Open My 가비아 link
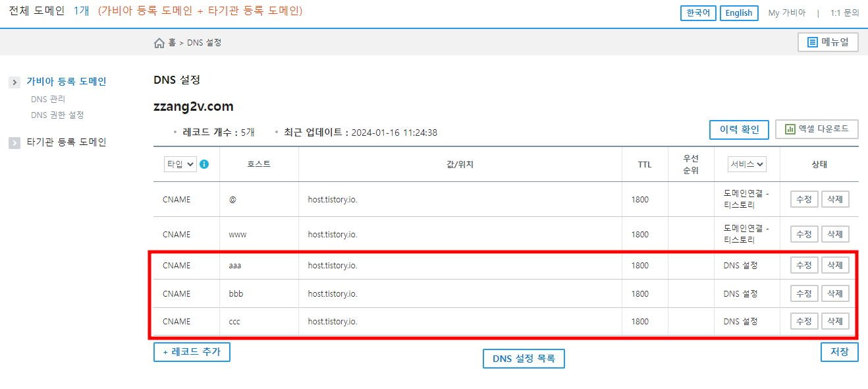The image size is (868, 389). (787, 13)
